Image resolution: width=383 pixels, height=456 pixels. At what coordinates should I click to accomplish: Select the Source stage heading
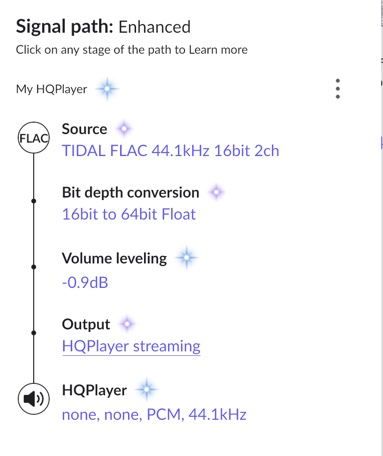pos(84,129)
